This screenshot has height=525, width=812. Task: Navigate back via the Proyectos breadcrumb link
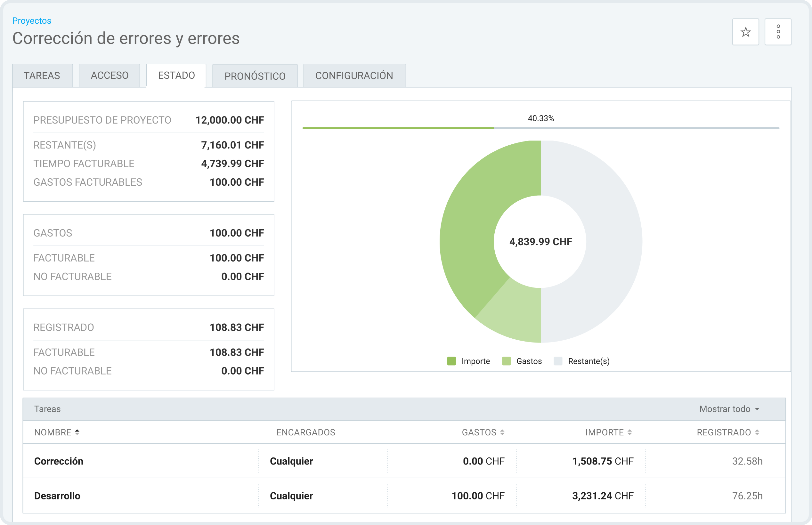pos(31,20)
